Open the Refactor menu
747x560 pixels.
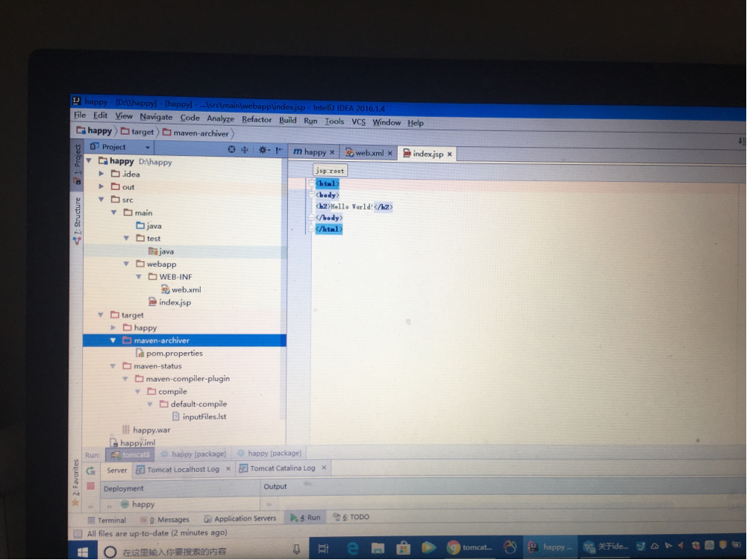pyautogui.click(x=256, y=119)
